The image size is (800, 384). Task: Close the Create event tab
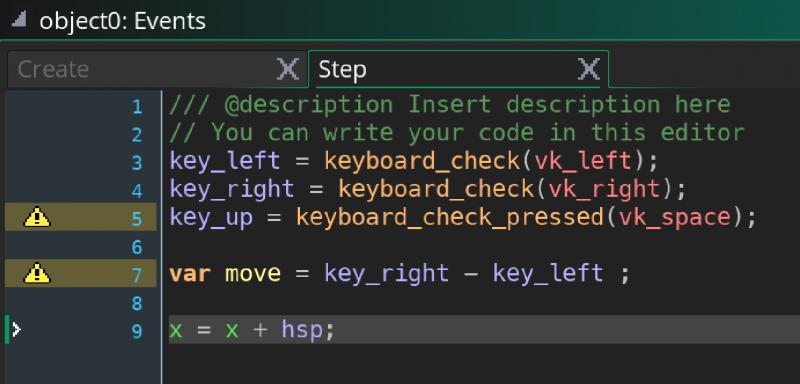click(288, 69)
